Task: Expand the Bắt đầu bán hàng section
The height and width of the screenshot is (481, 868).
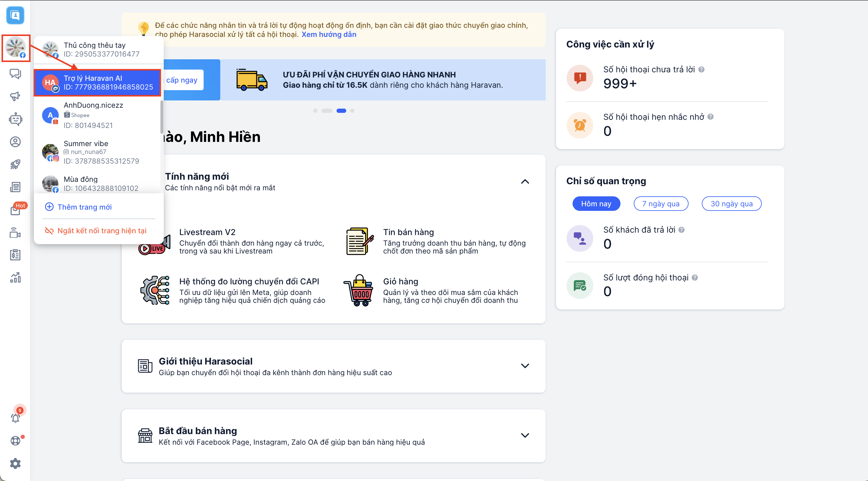Action: pos(524,435)
